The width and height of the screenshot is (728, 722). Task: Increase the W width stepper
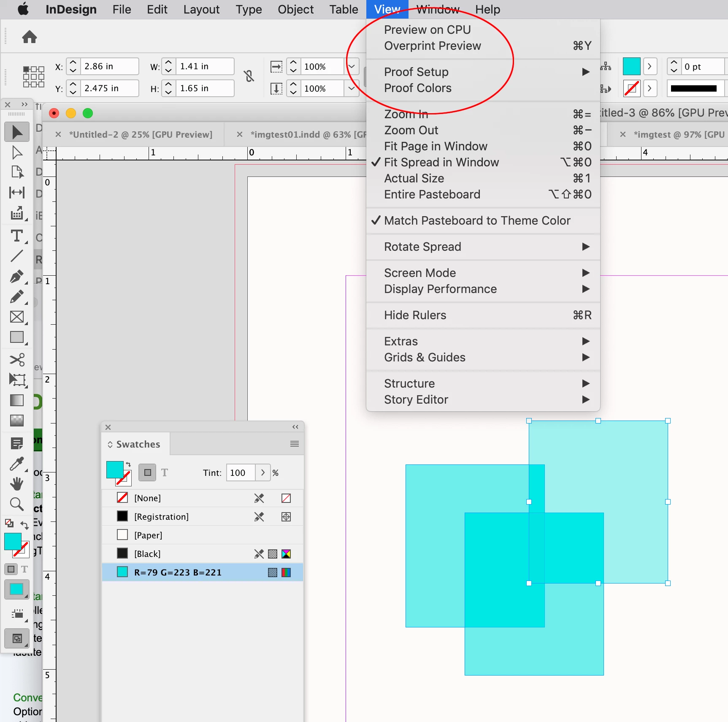(168, 62)
